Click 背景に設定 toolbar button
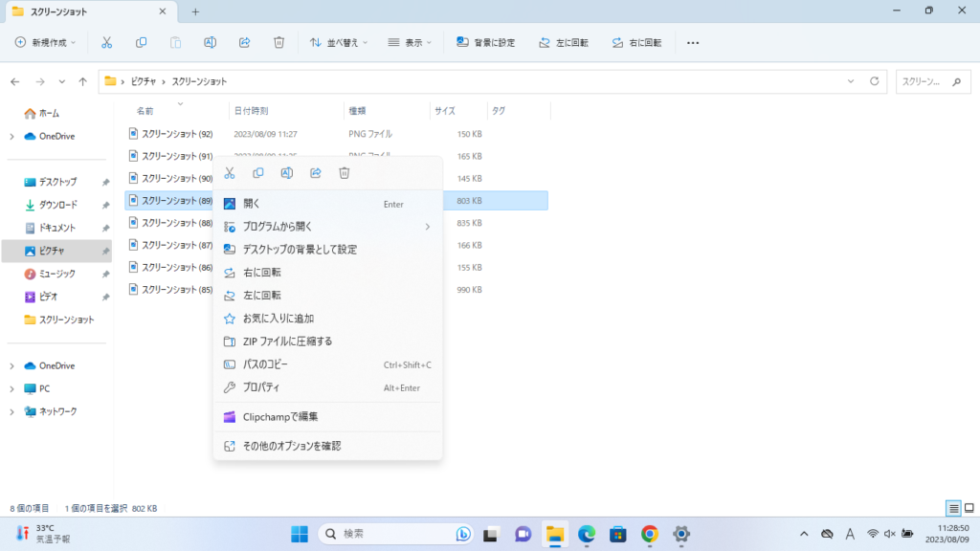 (x=486, y=42)
